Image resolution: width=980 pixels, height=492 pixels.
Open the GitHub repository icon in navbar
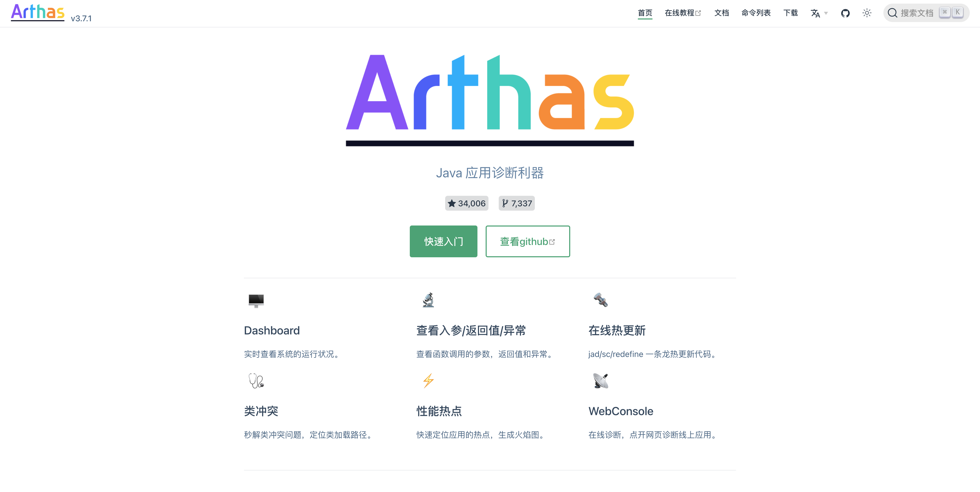pos(845,13)
